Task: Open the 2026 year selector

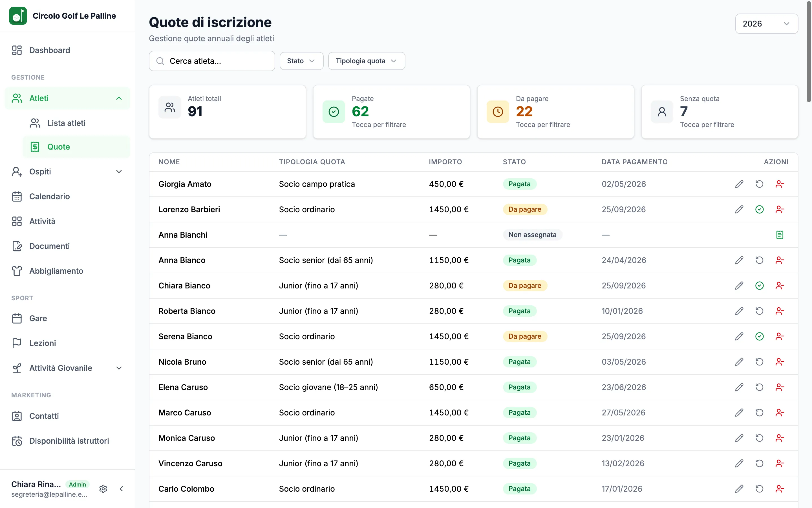Action: 766,23
